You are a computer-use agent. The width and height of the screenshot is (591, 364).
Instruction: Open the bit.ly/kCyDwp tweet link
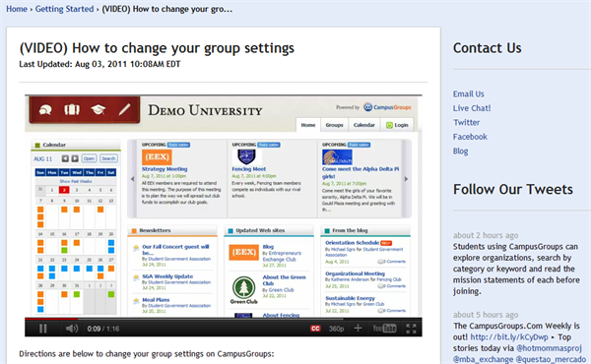pyautogui.click(x=509, y=336)
